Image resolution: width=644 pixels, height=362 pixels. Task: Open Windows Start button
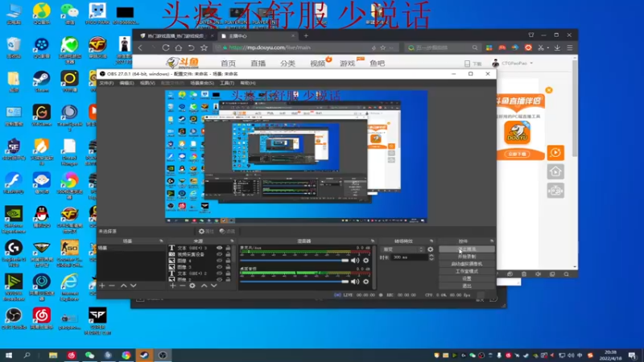tap(9, 355)
